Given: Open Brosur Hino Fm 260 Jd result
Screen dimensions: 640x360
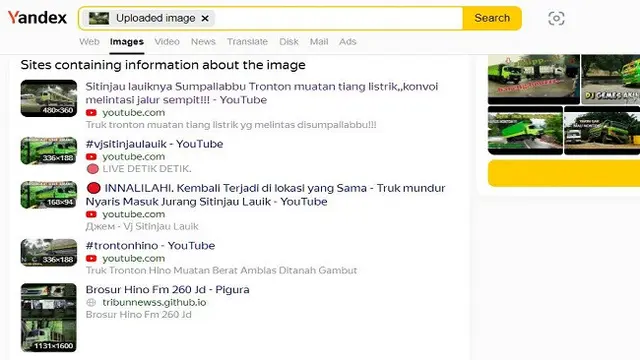Looking at the screenshot, I should pos(167,289).
